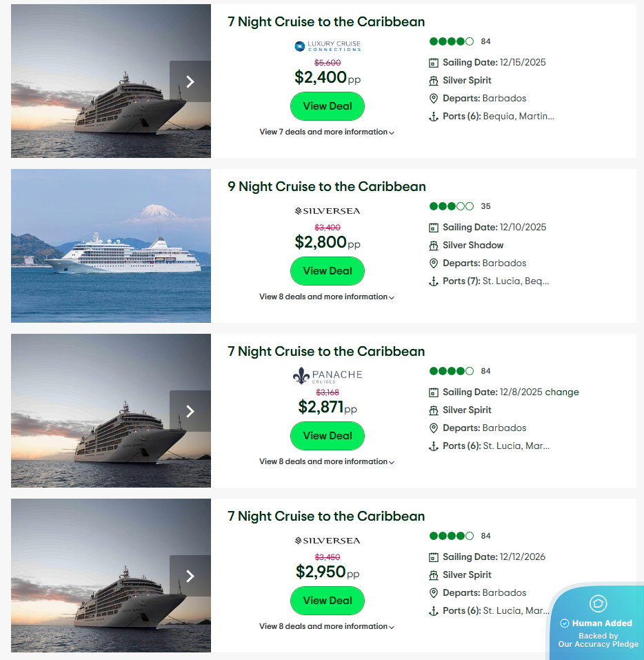Click View Deal for the $2,950 cruise
Viewport: 644px width, 660px height.
coord(327,601)
